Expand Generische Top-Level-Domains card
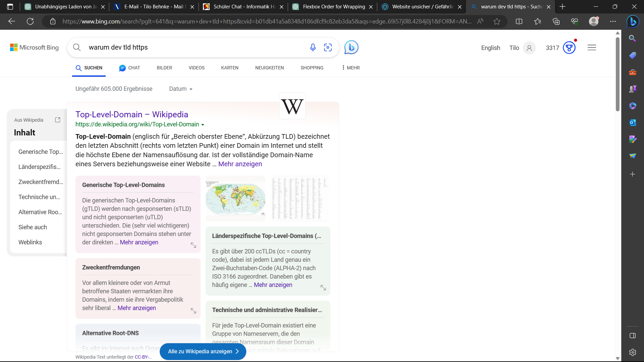644x362 pixels. click(x=194, y=245)
